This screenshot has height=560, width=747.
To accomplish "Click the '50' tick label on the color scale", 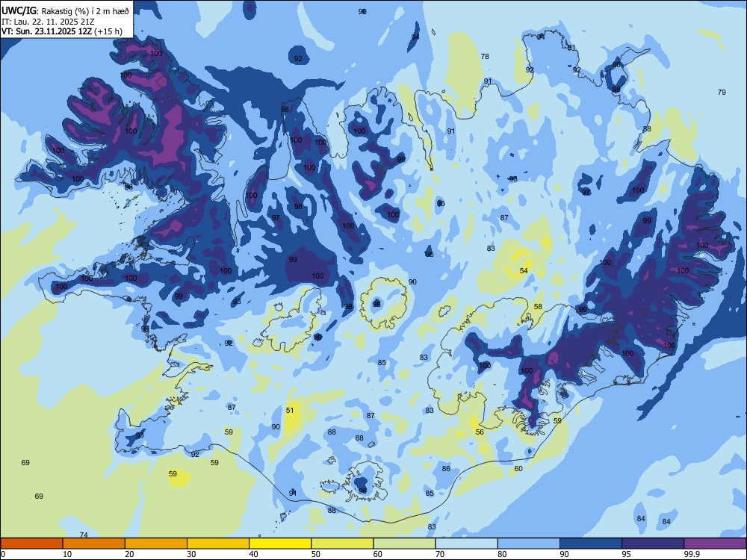I will [315, 554].
